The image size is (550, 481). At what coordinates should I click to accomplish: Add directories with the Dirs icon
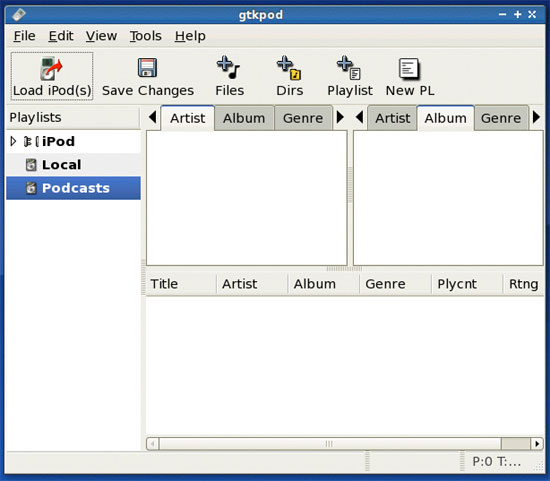(x=289, y=68)
